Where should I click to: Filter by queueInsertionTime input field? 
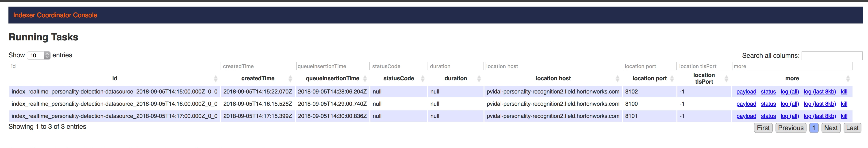pos(333,66)
